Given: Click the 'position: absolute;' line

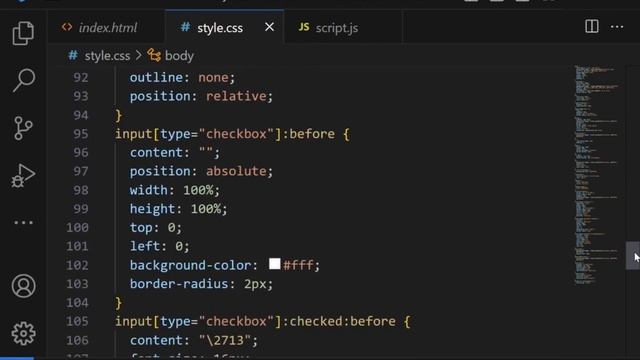Looking at the screenshot, I should pos(201,171).
